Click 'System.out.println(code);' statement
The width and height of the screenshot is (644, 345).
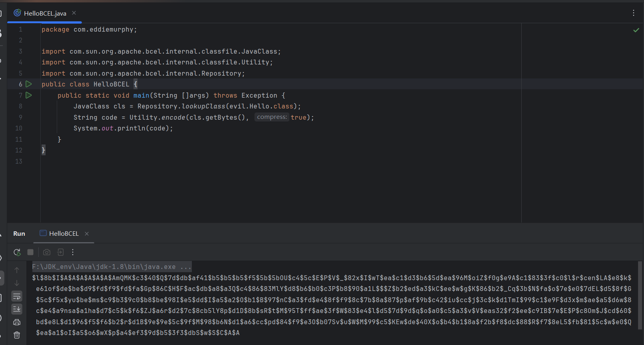(x=123, y=128)
